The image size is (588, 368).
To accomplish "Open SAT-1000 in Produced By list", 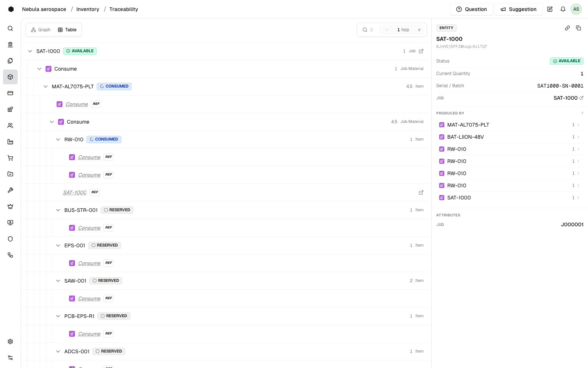I will (510, 198).
